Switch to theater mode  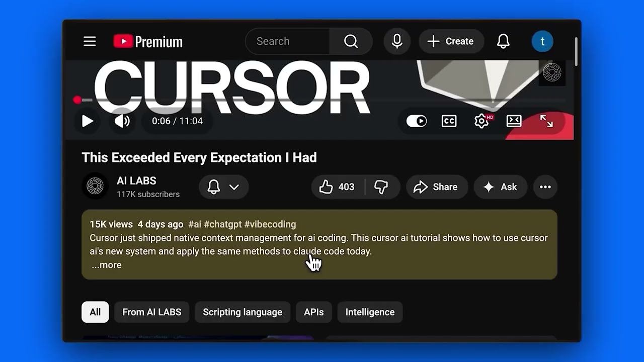pyautogui.click(x=514, y=121)
